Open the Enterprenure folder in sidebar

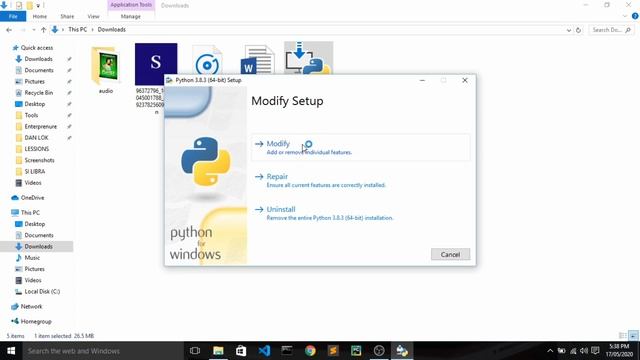[x=40, y=126]
